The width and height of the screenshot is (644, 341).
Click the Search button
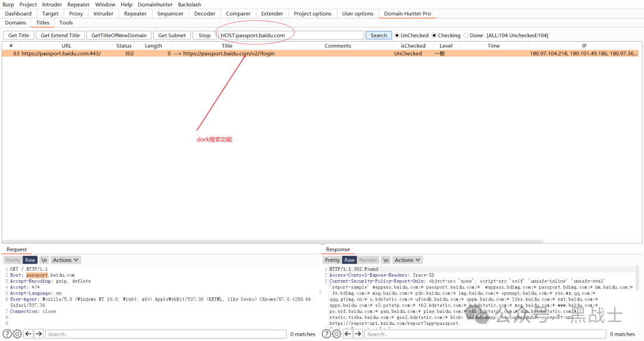click(379, 35)
